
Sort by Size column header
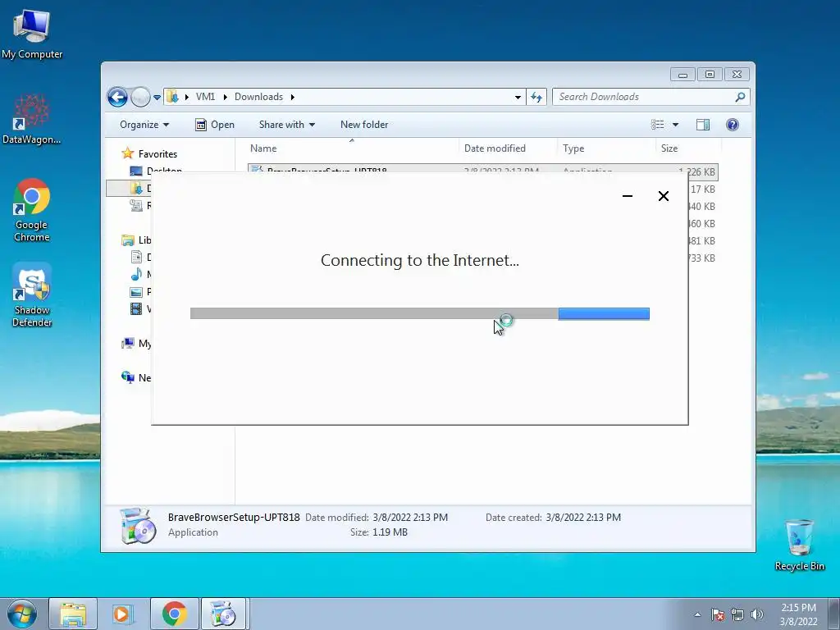688,148
